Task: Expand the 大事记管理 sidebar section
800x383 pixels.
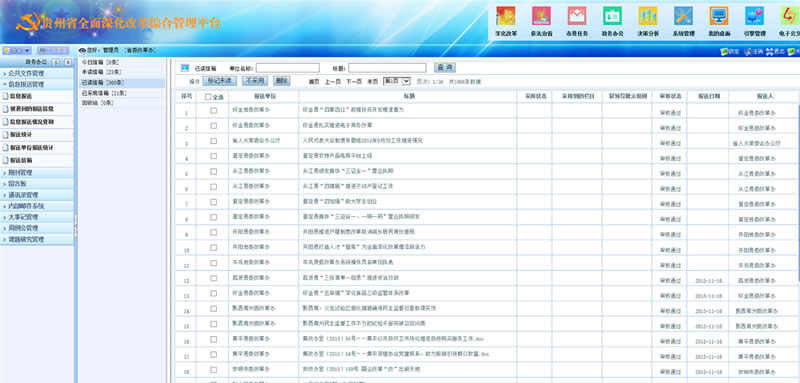Action: [37, 217]
